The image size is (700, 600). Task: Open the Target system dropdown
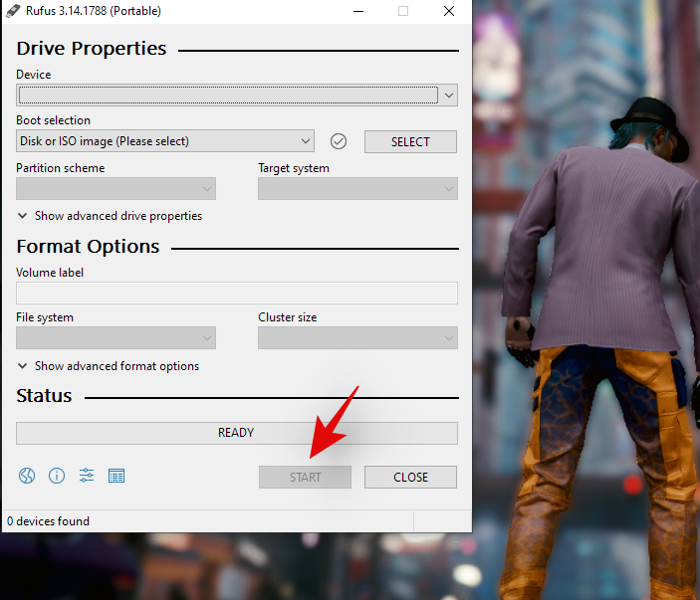click(357, 189)
